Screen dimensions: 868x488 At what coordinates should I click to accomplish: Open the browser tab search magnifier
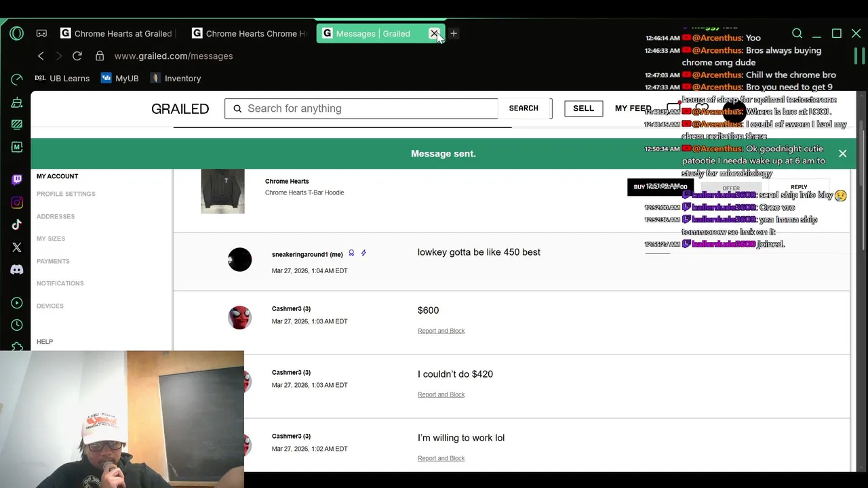click(x=797, y=33)
